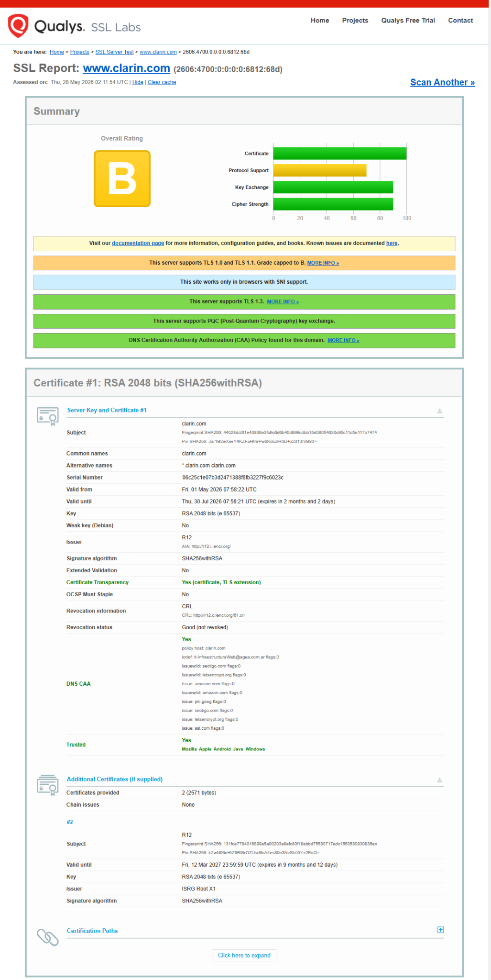Click the Additional Certificates (if supplied) heading
This screenshot has width=491, height=980.
point(115,779)
